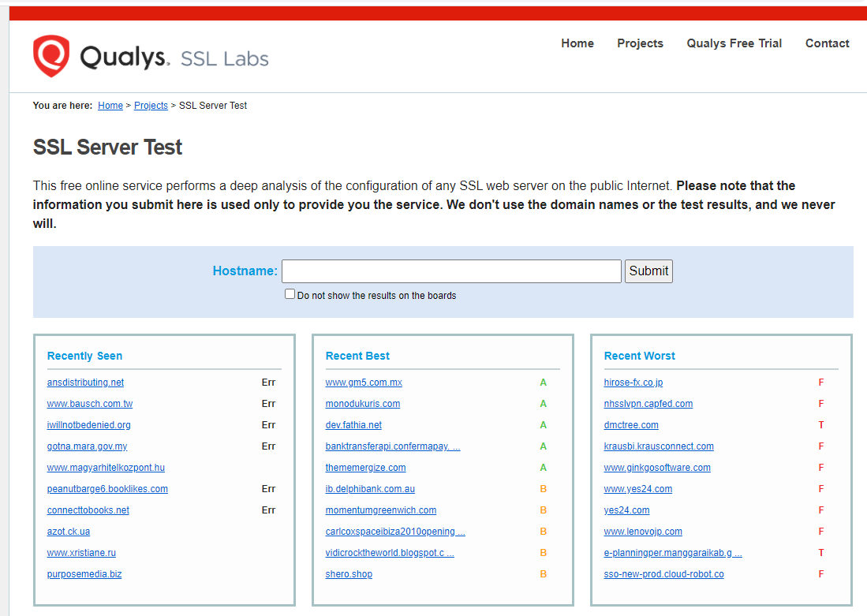Open www.gm5.com.mx in Recent Best
The height and width of the screenshot is (616, 867).
[x=363, y=382]
